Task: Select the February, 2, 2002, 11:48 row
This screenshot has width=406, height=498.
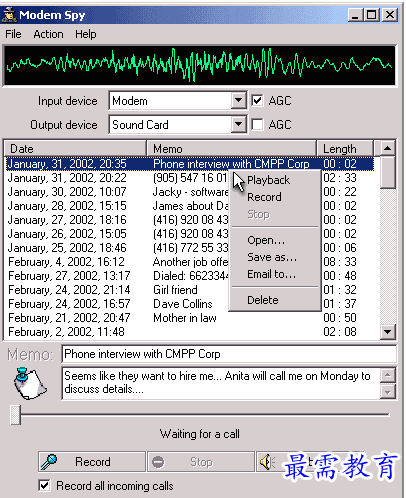Action: coord(190,332)
